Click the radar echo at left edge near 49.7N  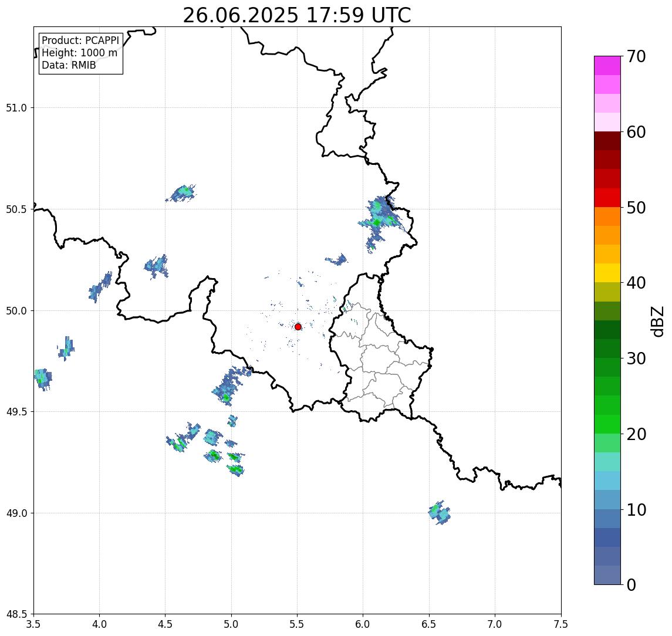point(43,379)
